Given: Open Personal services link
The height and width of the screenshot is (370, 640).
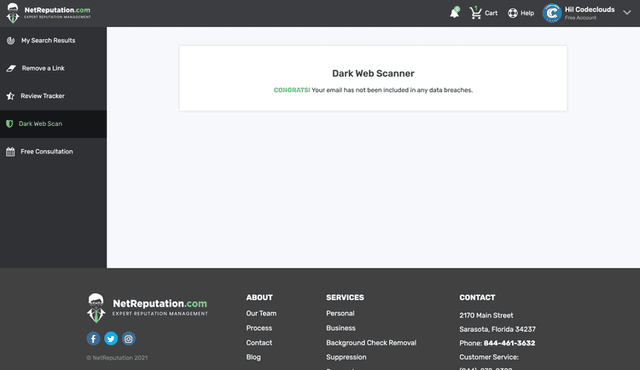Looking at the screenshot, I should click(340, 313).
